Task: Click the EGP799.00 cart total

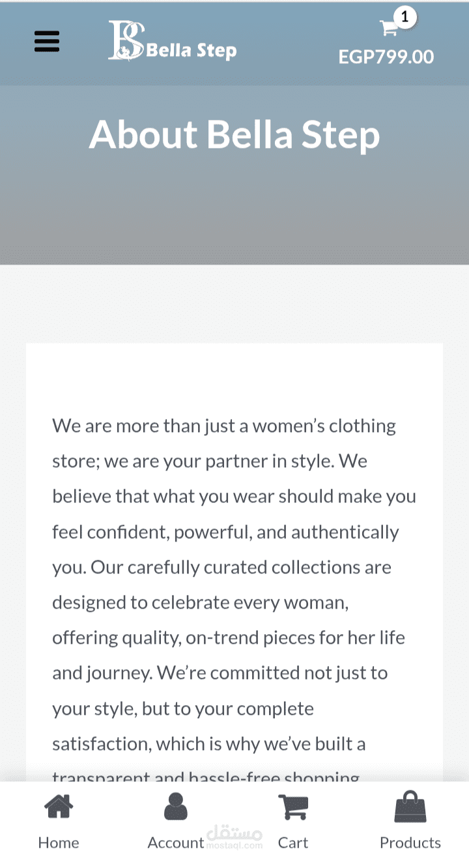Action: (x=386, y=57)
